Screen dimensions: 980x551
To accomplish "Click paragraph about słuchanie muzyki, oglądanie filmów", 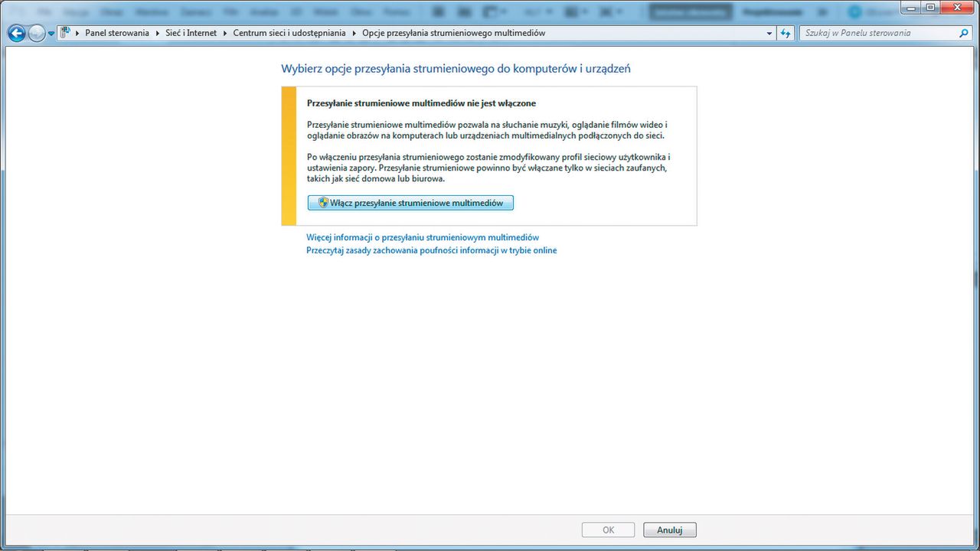I will pos(488,130).
